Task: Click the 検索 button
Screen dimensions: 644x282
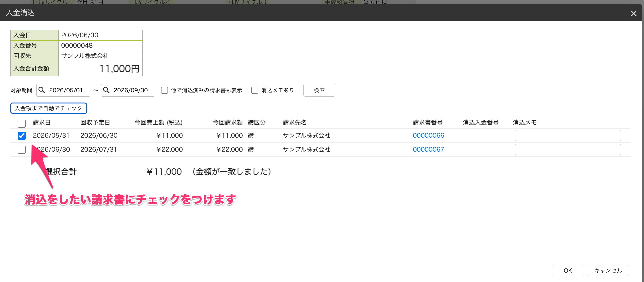Action: click(x=319, y=90)
